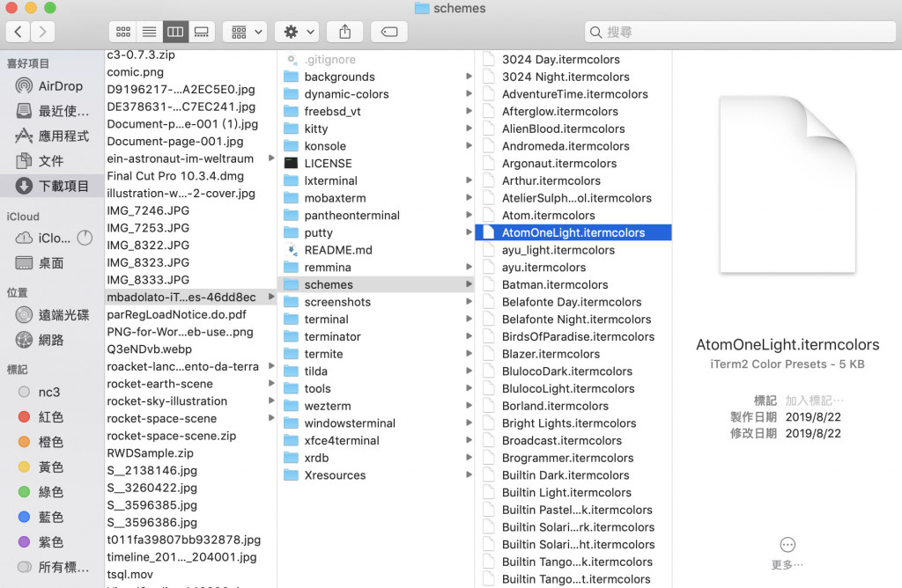Select RWDSample.zip file
This screenshot has height=588, width=902.
point(190,453)
